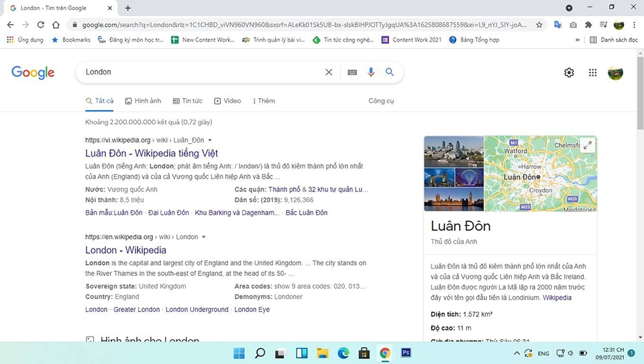Image resolution: width=644 pixels, height=364 pixels.
Task: Open the Danh sách đọc reading list
Action: (614, 40)
